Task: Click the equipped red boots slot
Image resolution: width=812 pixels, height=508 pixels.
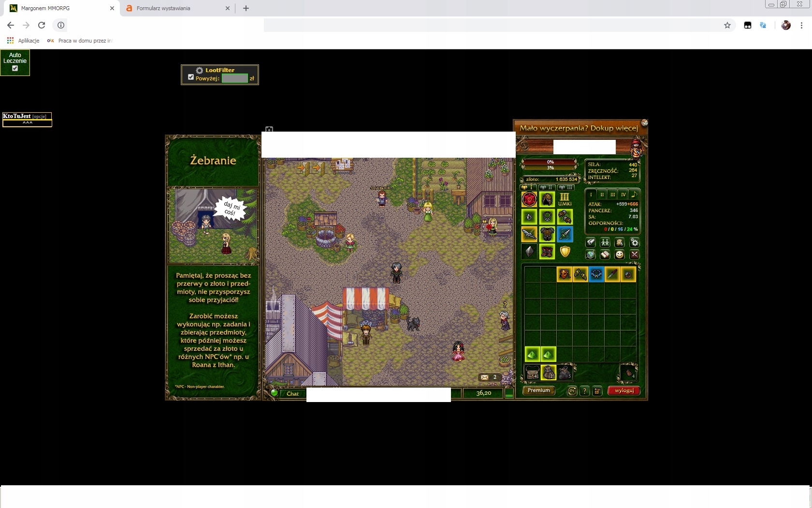Action: tap(547, 252)
